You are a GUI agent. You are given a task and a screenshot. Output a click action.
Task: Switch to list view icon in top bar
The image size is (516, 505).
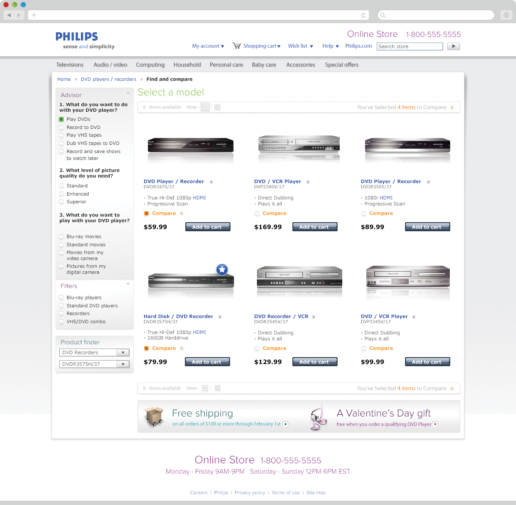tap(217, 107)
